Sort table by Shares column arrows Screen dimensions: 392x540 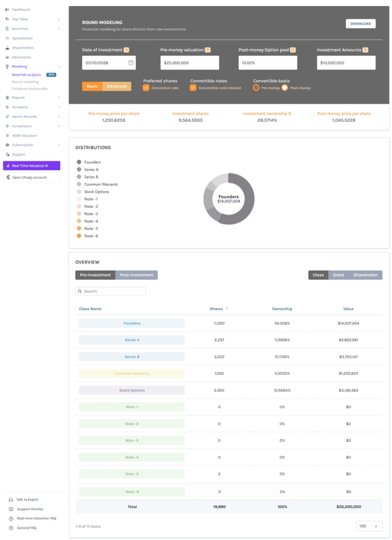pyautogui.click(x=227, y=308)
